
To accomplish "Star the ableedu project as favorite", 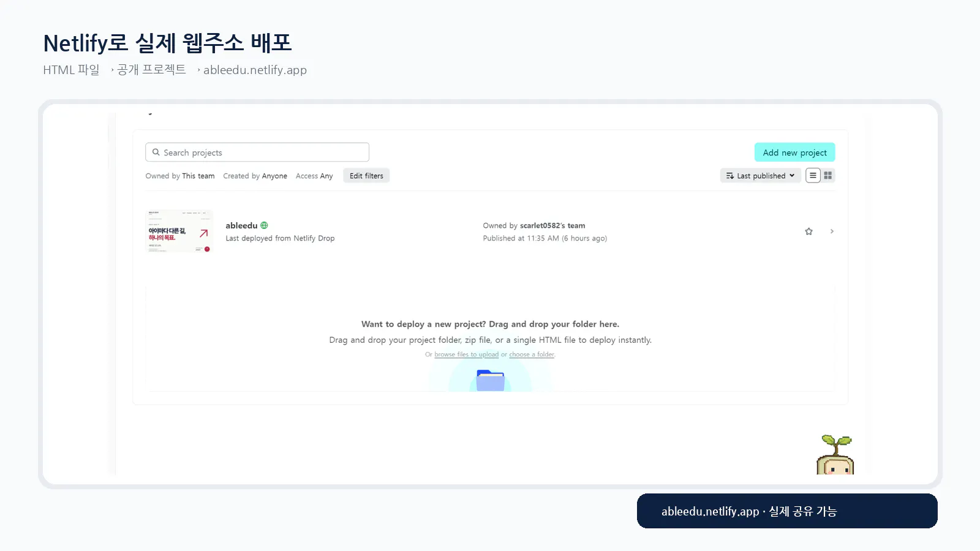I will [809, 231].
